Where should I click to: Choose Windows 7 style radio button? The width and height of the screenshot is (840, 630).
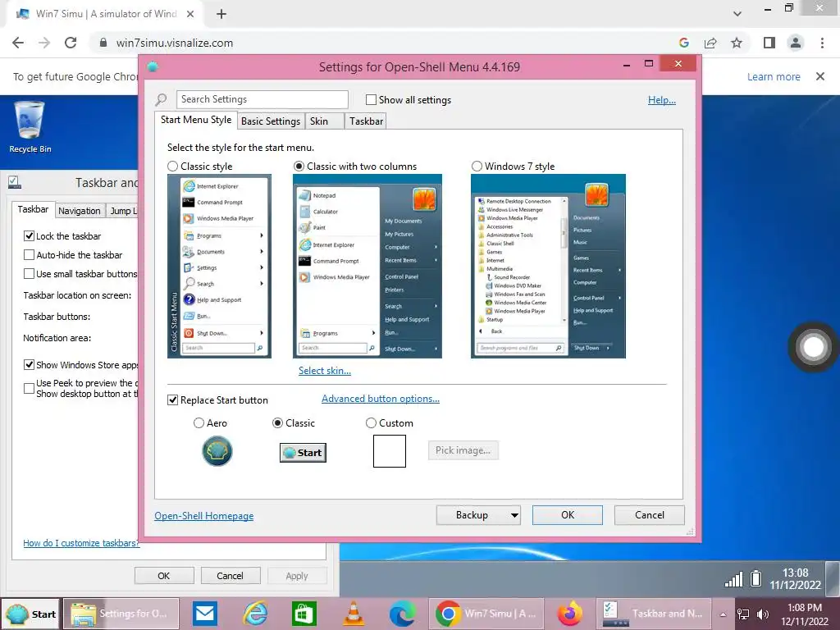(x=477, y=167)
